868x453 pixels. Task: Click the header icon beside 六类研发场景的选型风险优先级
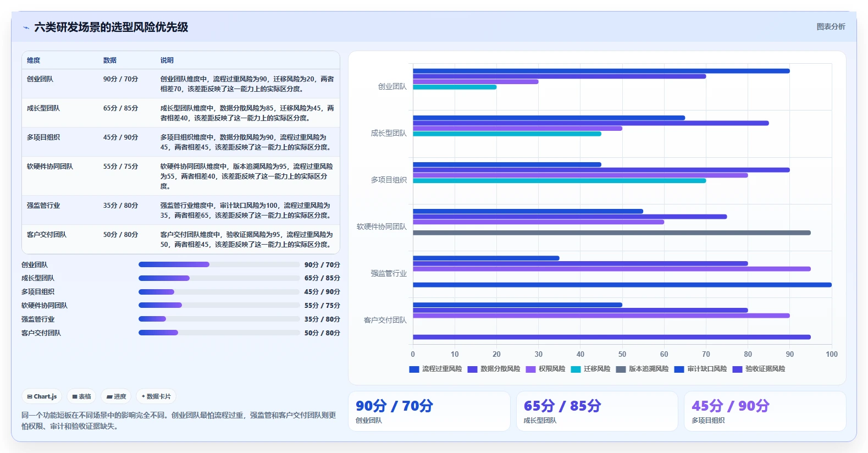[x=26, y=27]
